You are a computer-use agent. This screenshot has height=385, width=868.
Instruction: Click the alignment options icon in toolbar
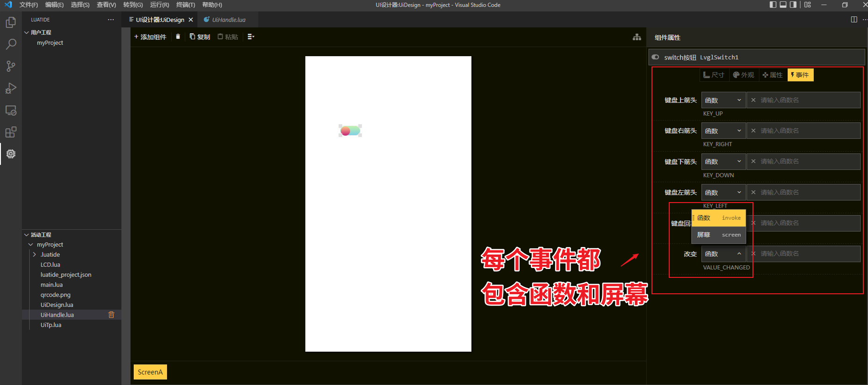[251, 36]
